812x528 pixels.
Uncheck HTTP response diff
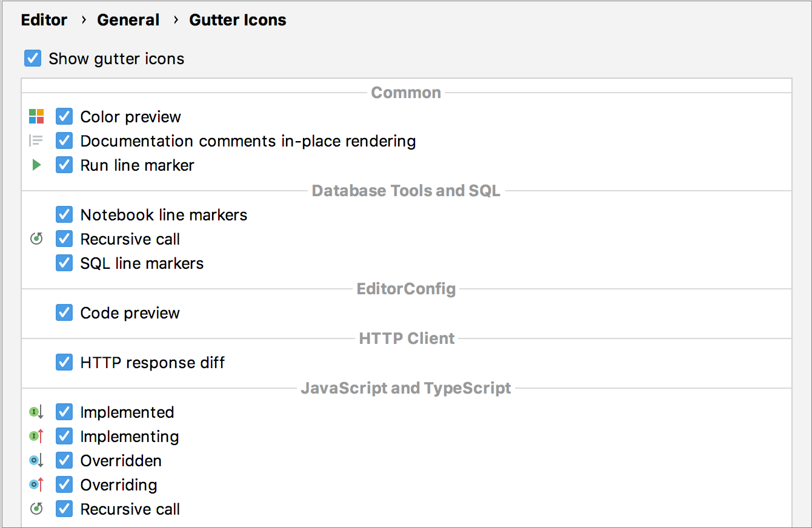pos(64,362)
